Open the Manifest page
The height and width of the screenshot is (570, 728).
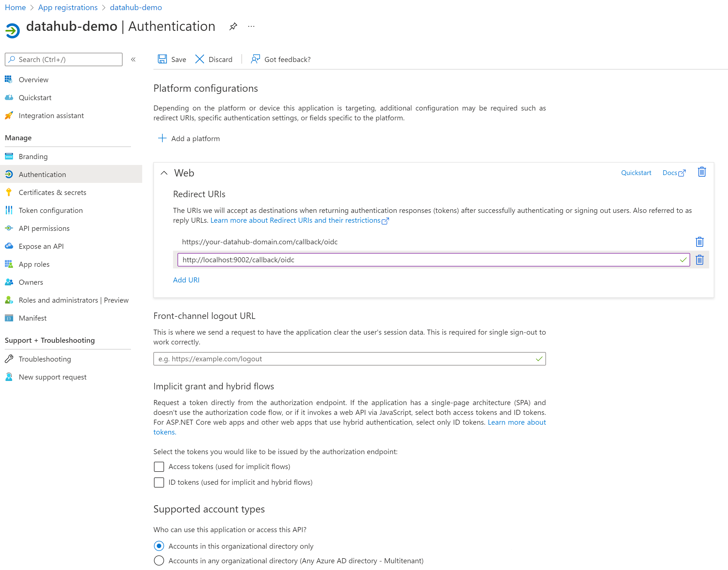point(33,318)
